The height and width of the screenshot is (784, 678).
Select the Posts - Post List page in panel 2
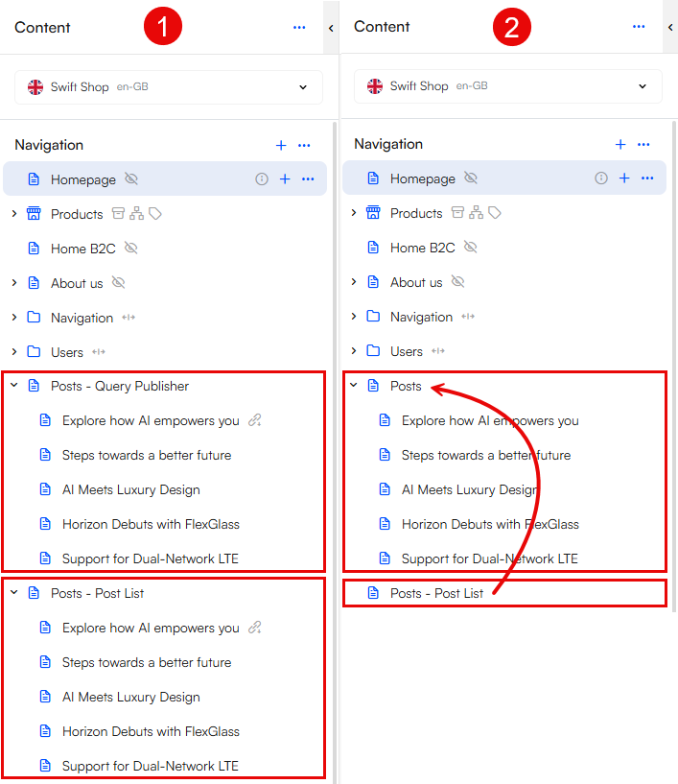pyautogui.click(x=436, y=593)
